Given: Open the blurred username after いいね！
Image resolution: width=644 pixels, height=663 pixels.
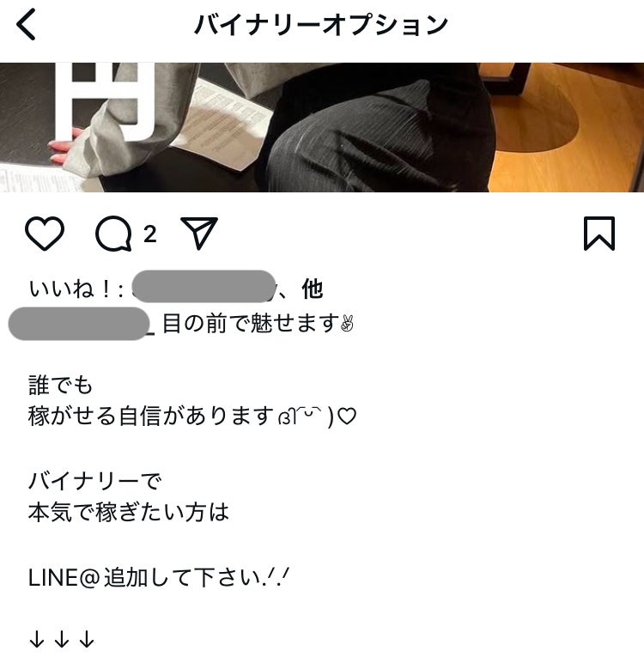Looking at the screenshot, I should (204, 286).
